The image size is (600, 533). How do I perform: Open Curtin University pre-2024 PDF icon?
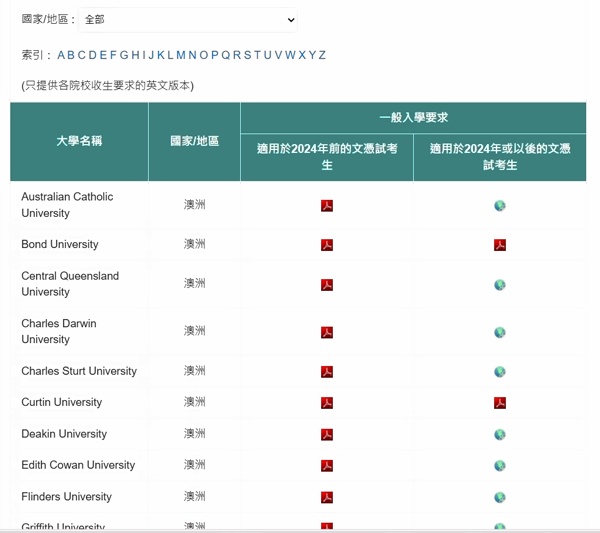[327, 403]
